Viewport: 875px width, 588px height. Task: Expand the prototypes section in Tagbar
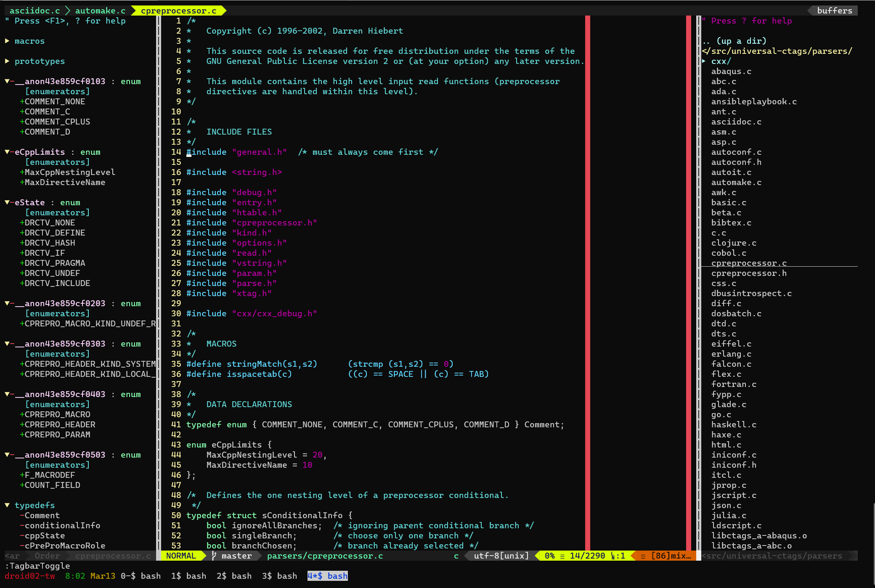coord(7,61)
